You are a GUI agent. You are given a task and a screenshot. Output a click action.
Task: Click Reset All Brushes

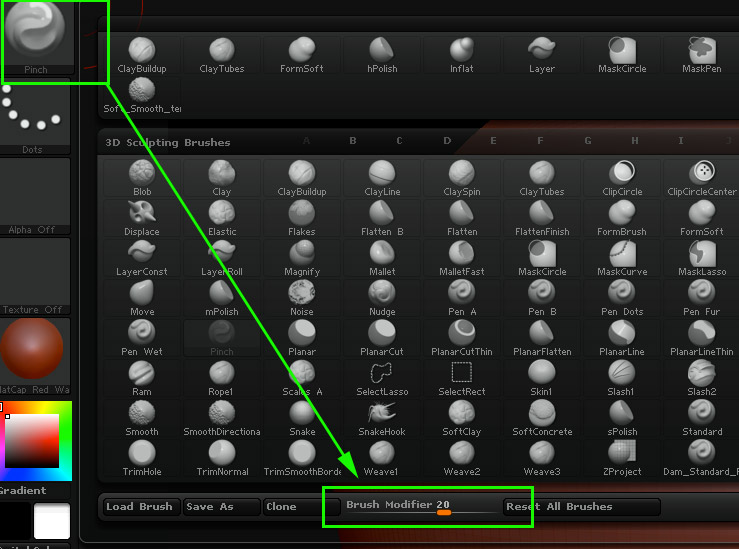(582, 507)
